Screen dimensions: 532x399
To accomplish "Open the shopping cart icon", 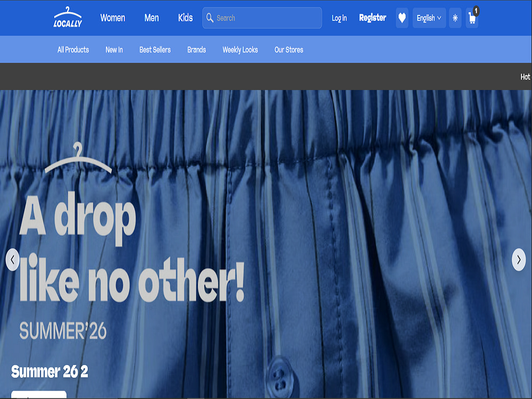I will pos(471,18).
